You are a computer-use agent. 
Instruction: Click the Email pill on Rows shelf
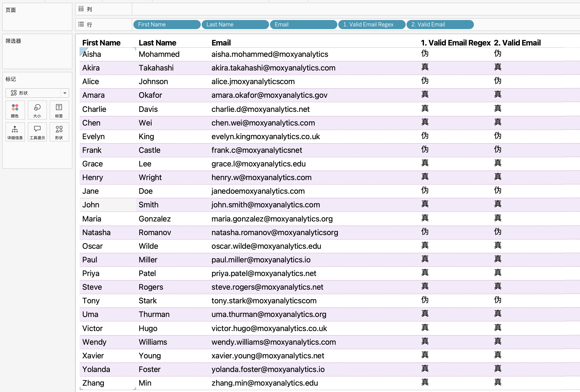(x=303, y=24)
